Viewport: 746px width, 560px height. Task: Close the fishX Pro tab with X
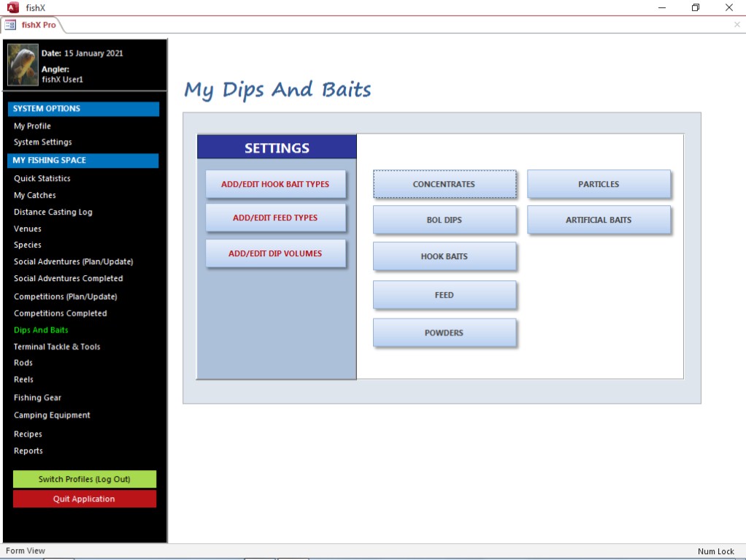click(x=737, y=25)
